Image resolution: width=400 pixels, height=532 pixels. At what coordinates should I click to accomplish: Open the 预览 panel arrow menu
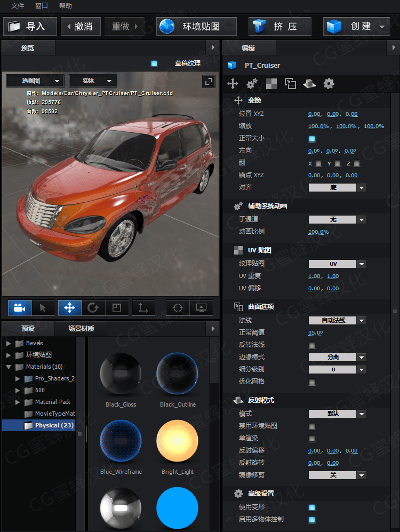pyautogui.click(x=213, y=47)
